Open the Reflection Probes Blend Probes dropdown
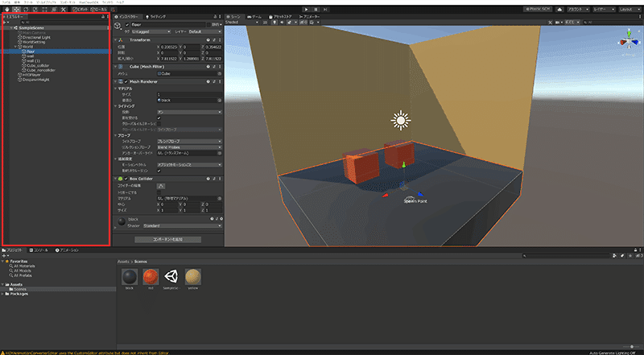644x355 pixels. coord(189,147)
